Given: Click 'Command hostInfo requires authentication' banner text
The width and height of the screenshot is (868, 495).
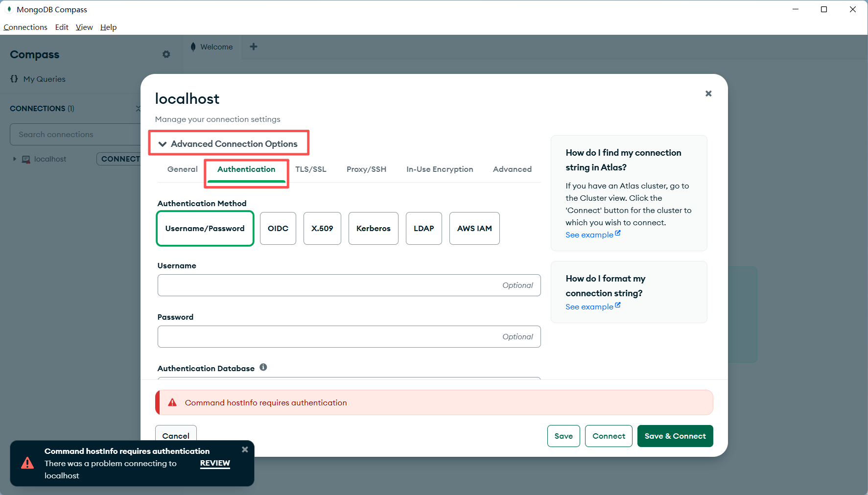Looking at the screenshot, I should (x=266, y=402).
